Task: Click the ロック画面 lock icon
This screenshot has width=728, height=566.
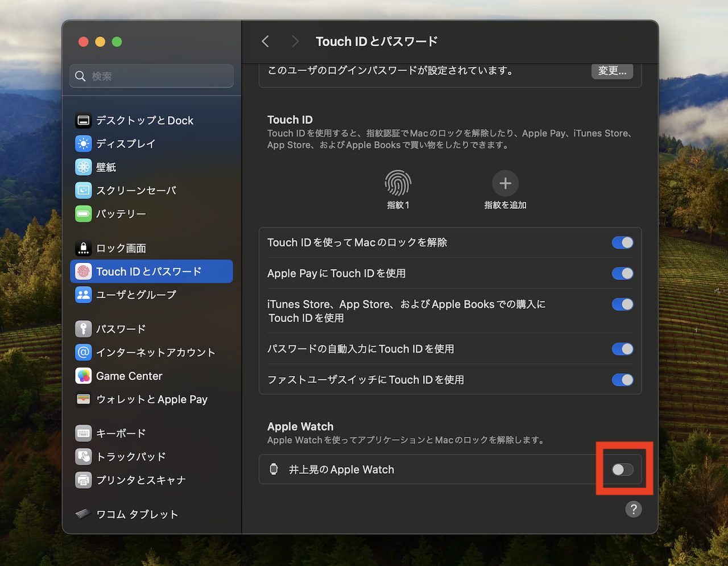Action: [84, 248]
